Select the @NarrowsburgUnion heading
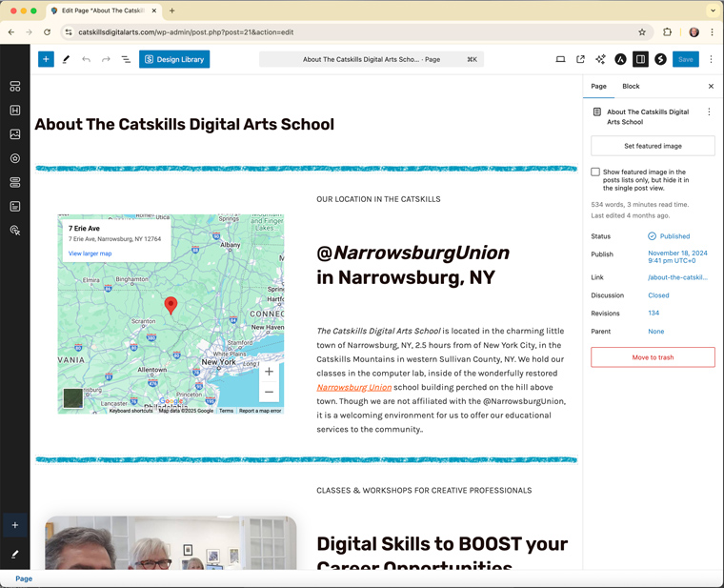 (413, 265)
